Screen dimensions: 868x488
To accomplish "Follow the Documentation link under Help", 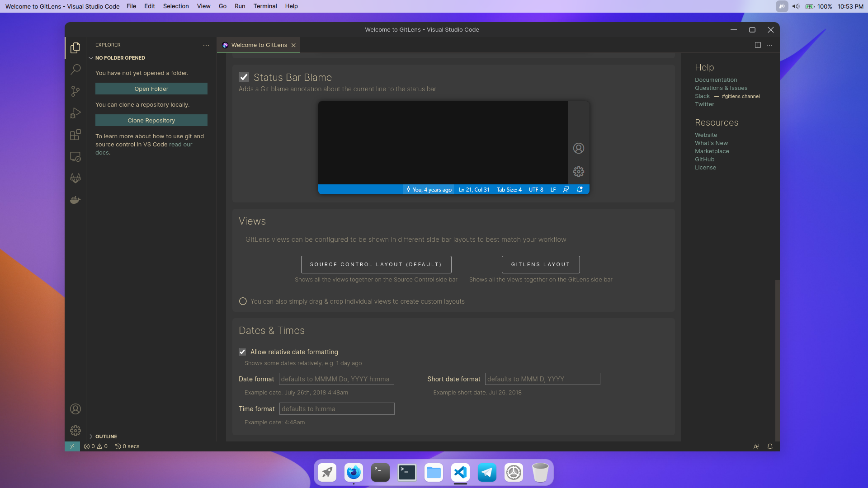I will click(716, 80).
